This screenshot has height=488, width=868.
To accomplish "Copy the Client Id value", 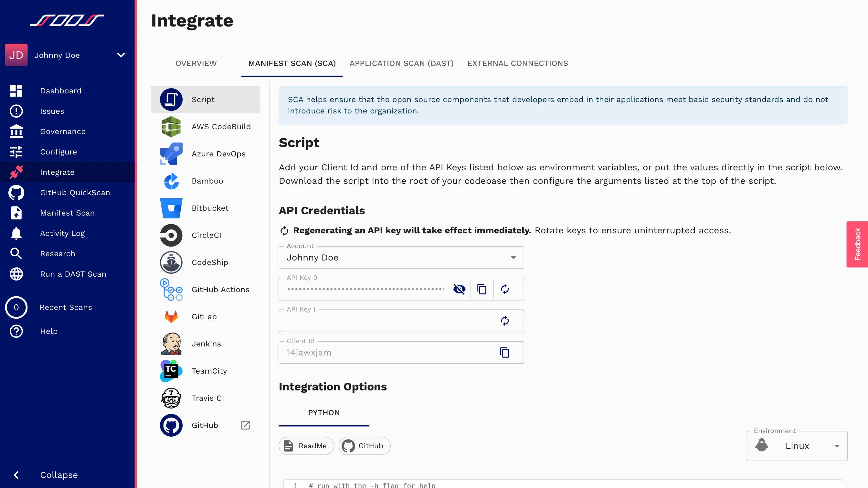I will (x=504, y=353).
